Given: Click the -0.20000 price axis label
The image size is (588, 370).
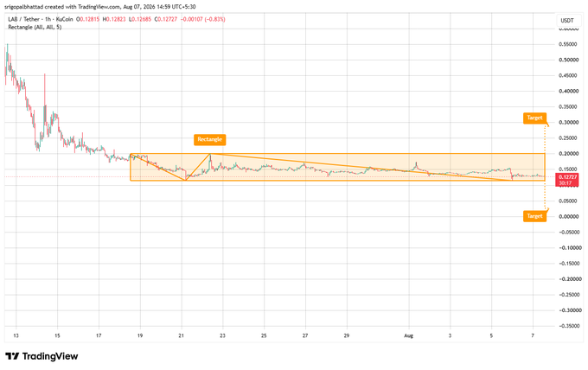Looking at the screenshot, I should (569, 279).
